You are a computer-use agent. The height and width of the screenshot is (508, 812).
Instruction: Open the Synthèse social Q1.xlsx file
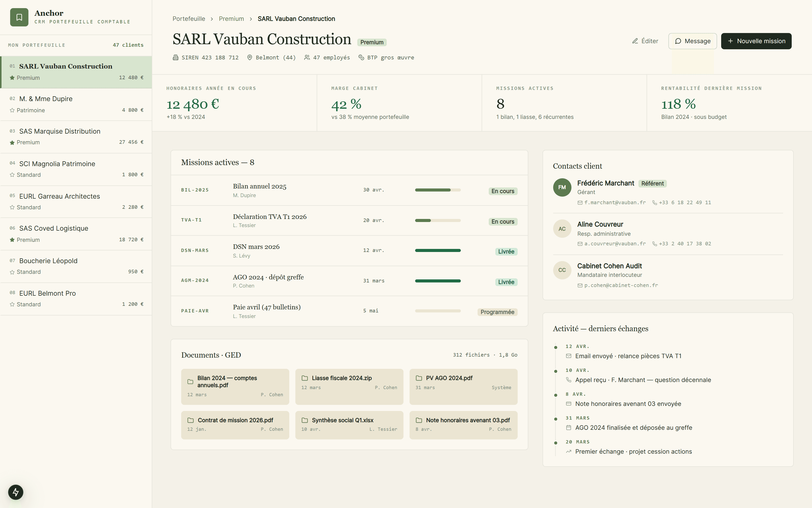[x=349, y=425]
